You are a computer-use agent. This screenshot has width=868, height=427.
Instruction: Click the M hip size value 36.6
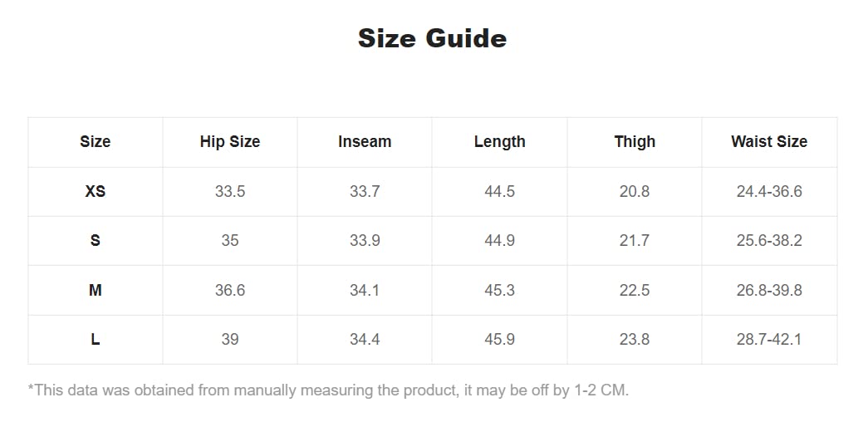click(230, 290)
